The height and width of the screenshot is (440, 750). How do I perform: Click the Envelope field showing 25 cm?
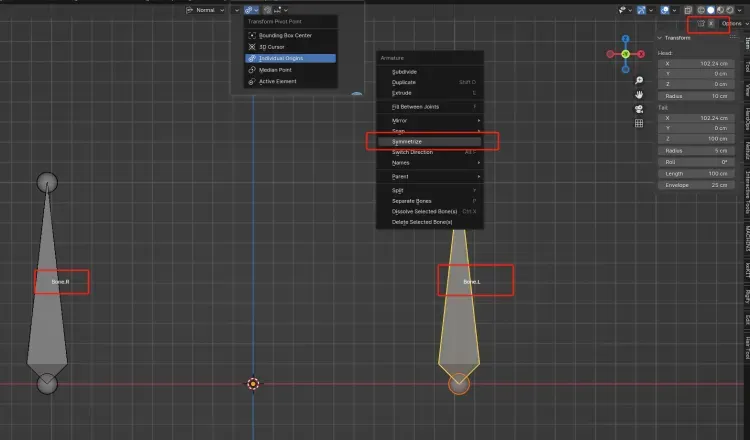coord(696,185)
